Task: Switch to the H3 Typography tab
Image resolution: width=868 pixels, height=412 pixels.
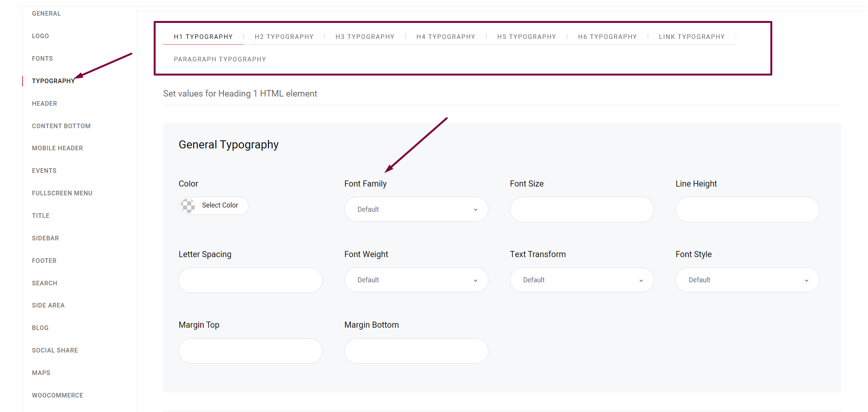Action: (365, 37)
